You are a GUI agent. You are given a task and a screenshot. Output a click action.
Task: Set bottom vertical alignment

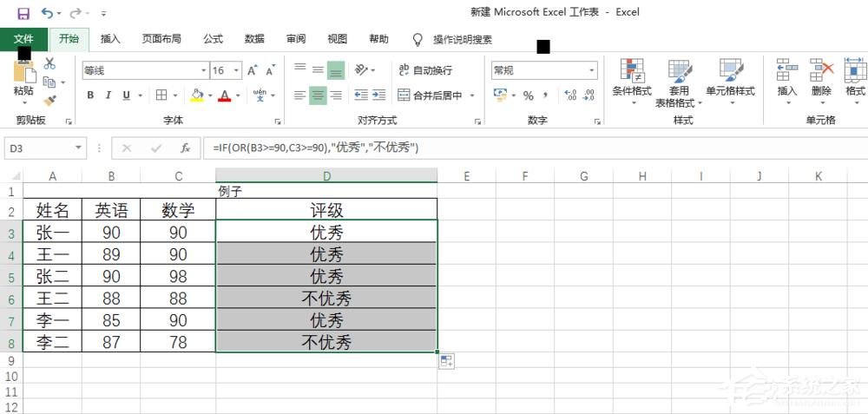click(x=335, y=69)
